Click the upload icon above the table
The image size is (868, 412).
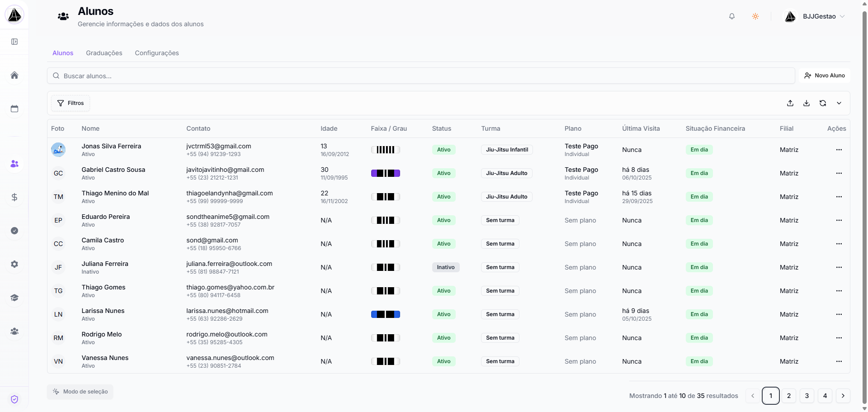pos(790,103)
